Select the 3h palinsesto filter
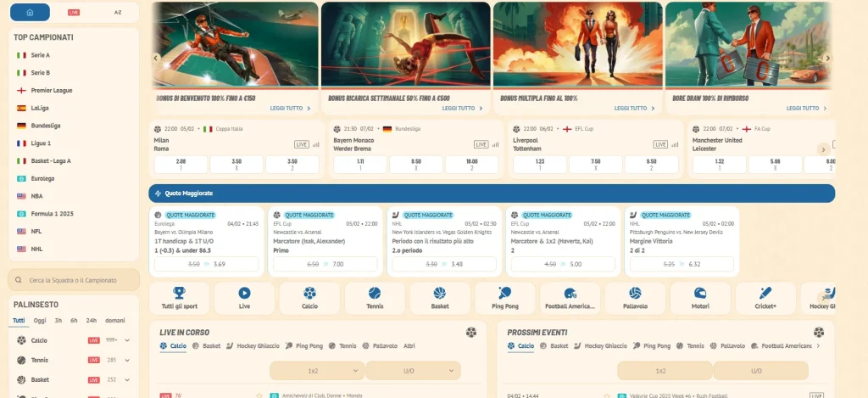Screen dimensions: 868x398 click(x=58, y=321)
